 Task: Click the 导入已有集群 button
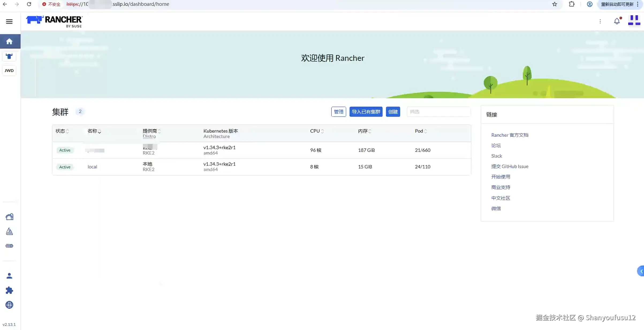[x=366, y=112]
